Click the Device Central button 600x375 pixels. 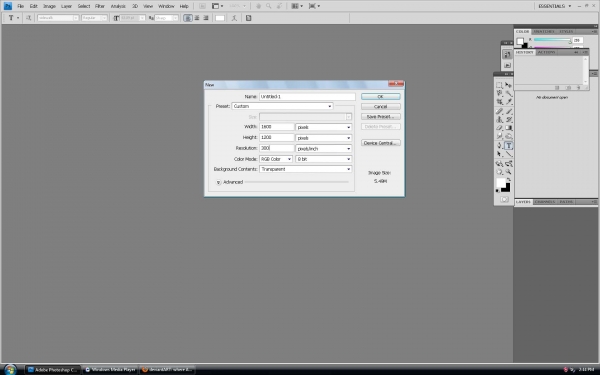(381, 143)
